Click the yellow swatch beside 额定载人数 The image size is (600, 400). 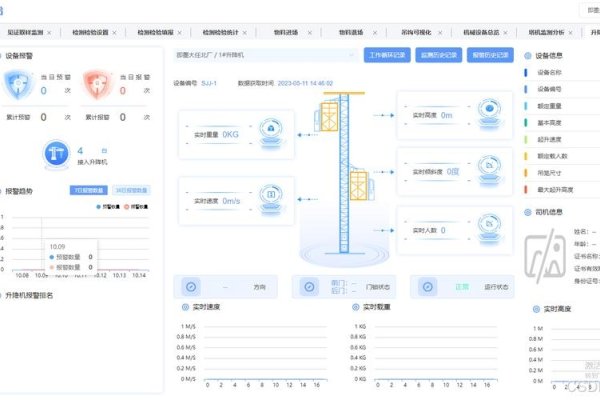[526, 156]
